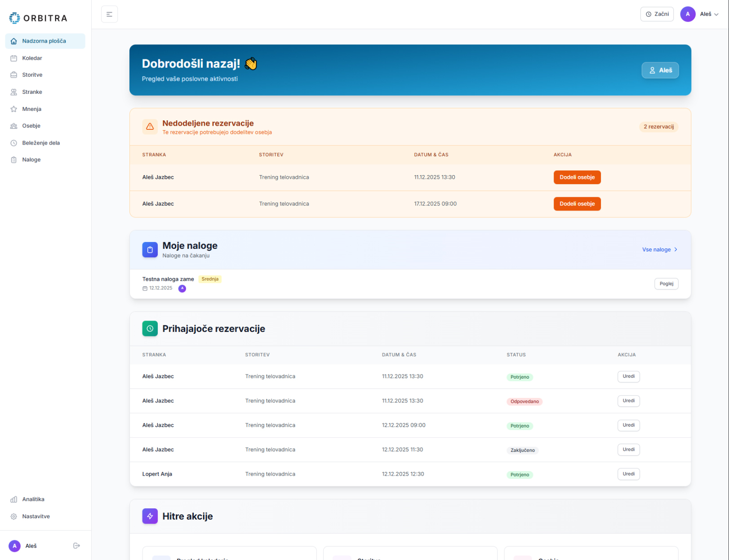Viewport: 729px width, 560px height.
Task: Click the Aleš profile button in banner
Action: [660, 71]
